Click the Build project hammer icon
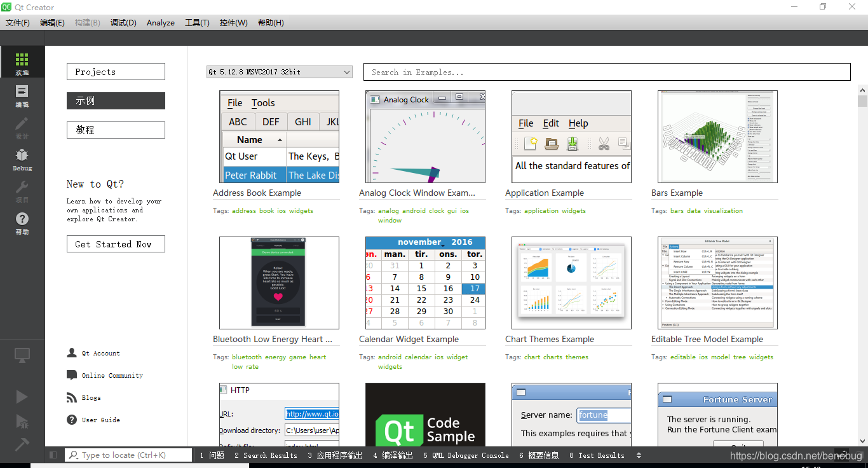Image resolution: width=868 pixels, height=468 pixels. 22,444
